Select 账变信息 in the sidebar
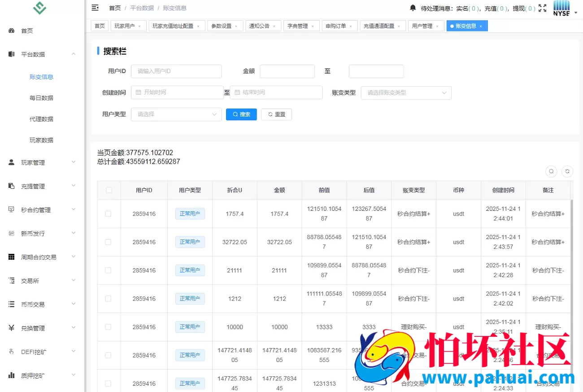 pos(41,77)
